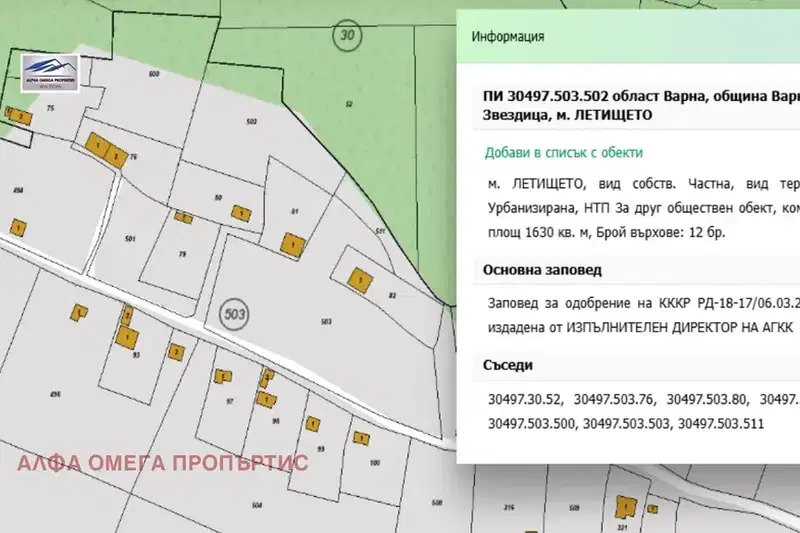The height and width of the screenshot is (533, 800).
Task: Click the Alfa Omega Properties logo
Action: click(x=50, y=73)
